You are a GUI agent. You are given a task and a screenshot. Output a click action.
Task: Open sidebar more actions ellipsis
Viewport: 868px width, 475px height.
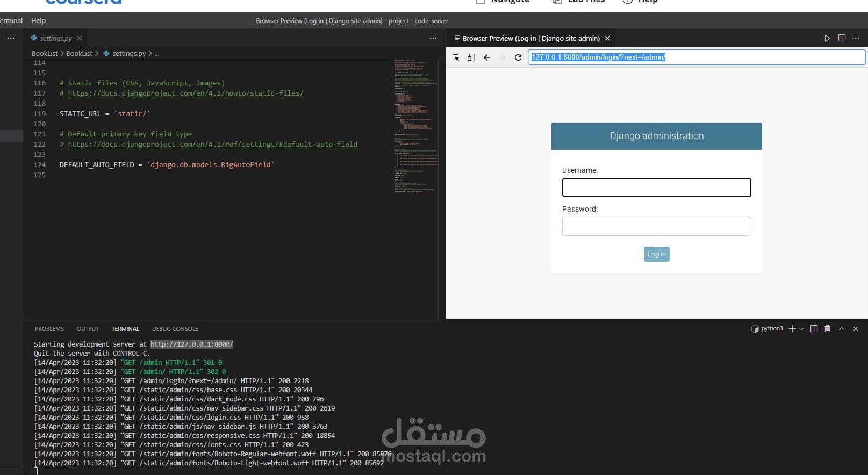click(11, 38)
